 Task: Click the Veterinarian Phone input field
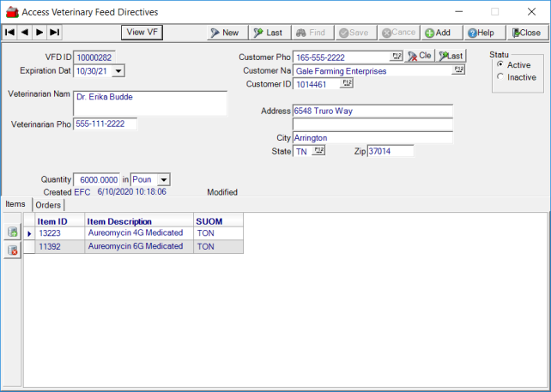106,124
